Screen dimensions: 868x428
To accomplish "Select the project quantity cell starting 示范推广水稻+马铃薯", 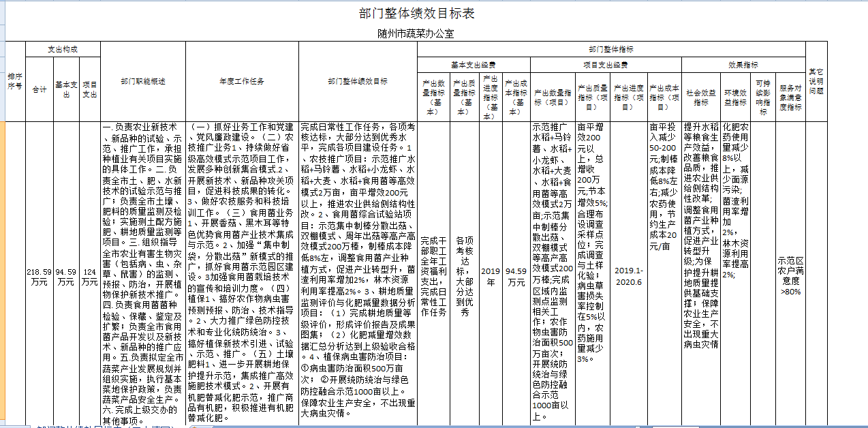I will [x=553, y=273].
